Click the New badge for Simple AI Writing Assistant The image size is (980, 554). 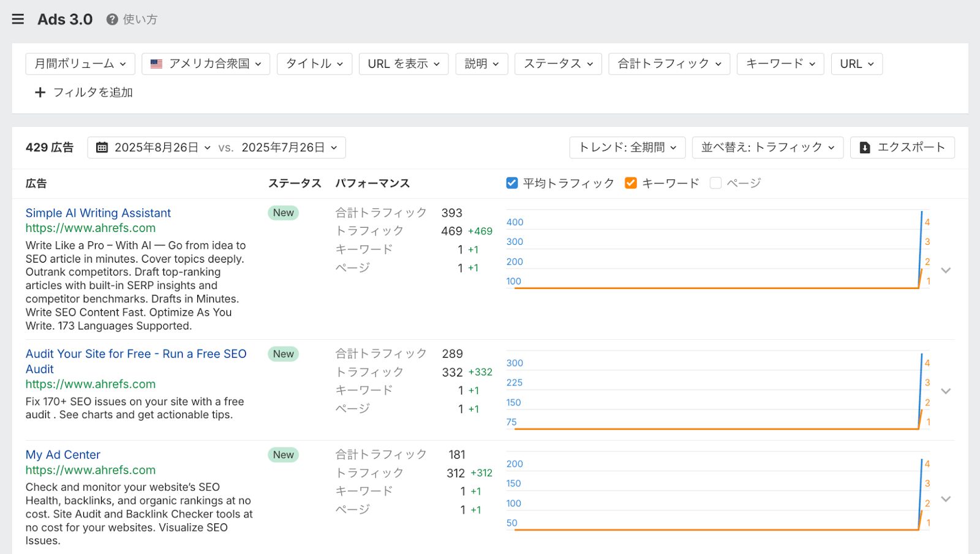(283, 213)
